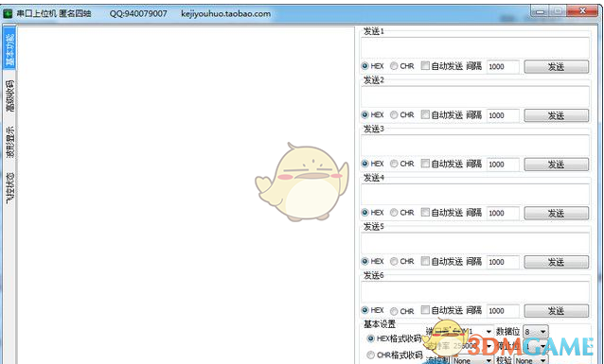Click the 间隔 field in 发送1
This screenshot has height=364, width=604.
click(503, 66)
